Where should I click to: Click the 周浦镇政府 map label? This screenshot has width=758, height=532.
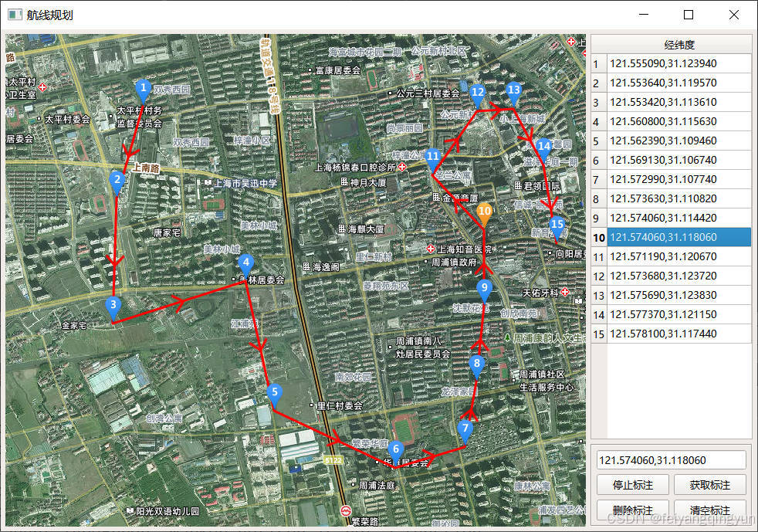point(454,262)
